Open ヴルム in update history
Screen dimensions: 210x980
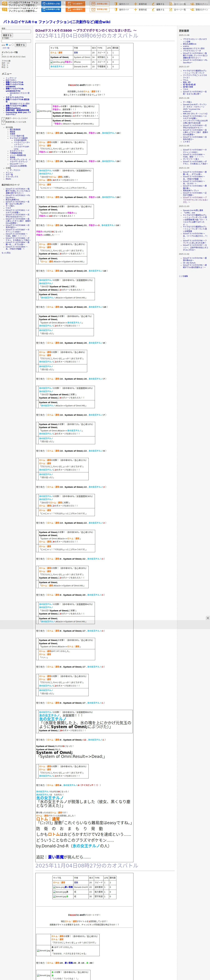(186, 80)
